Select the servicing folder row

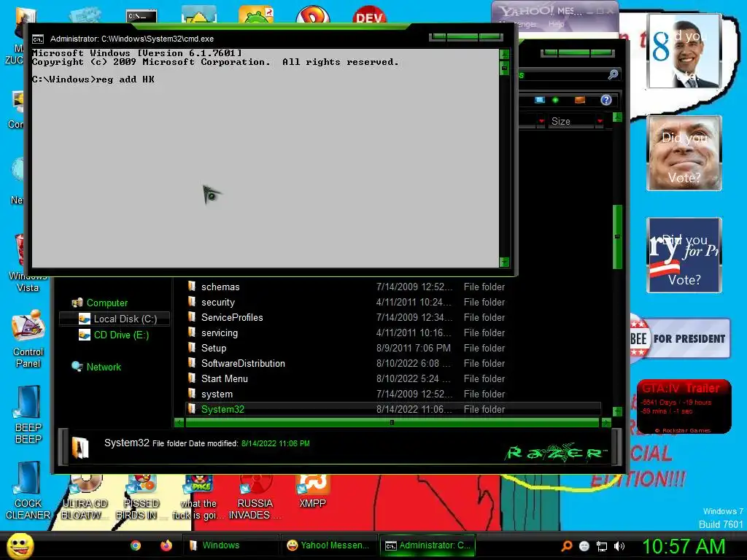click(x=393, y=332)
